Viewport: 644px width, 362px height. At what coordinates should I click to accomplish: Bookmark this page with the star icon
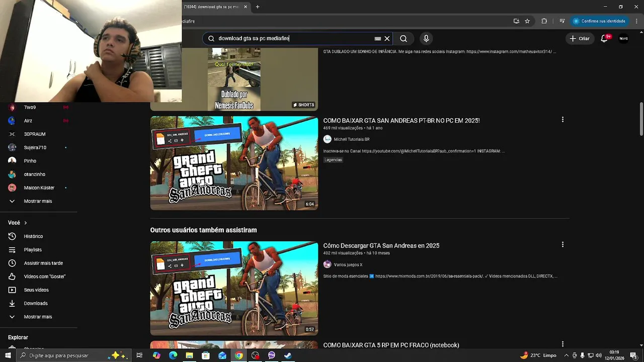(527, 21)
